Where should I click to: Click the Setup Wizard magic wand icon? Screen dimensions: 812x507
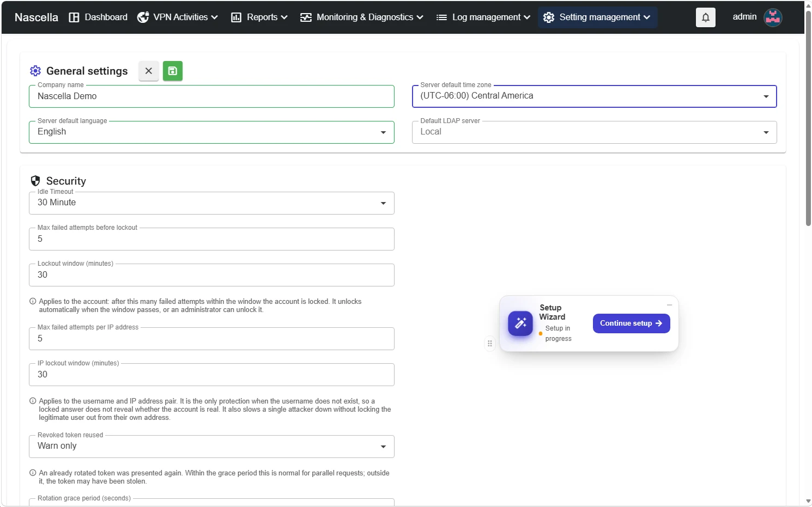[x=520, y=323]
